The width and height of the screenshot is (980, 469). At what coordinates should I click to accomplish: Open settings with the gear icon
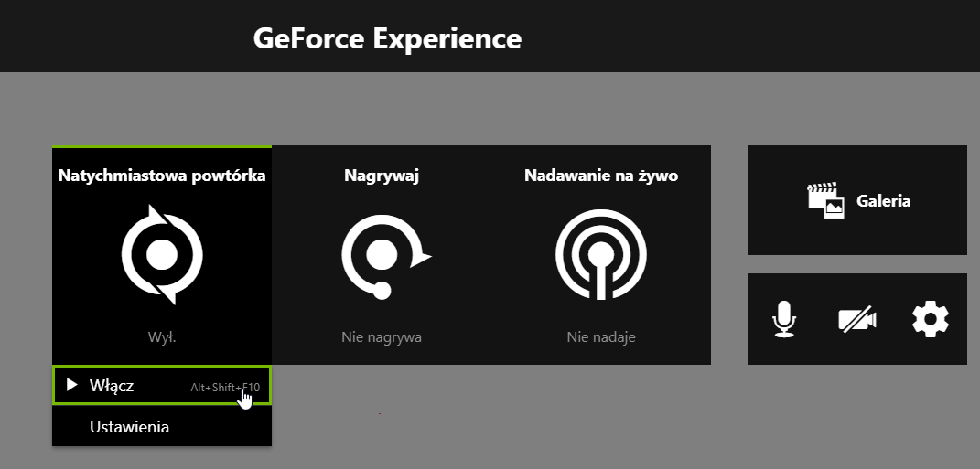coord(931,319)
